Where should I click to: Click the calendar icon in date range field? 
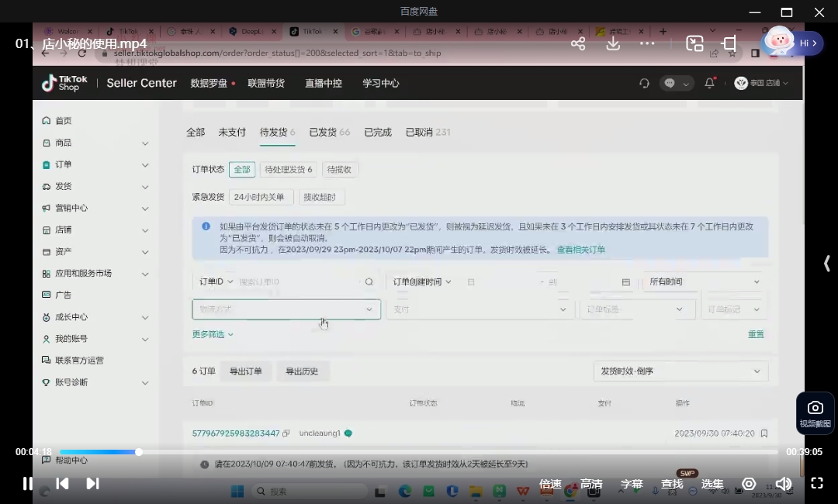tap(626, 282)
